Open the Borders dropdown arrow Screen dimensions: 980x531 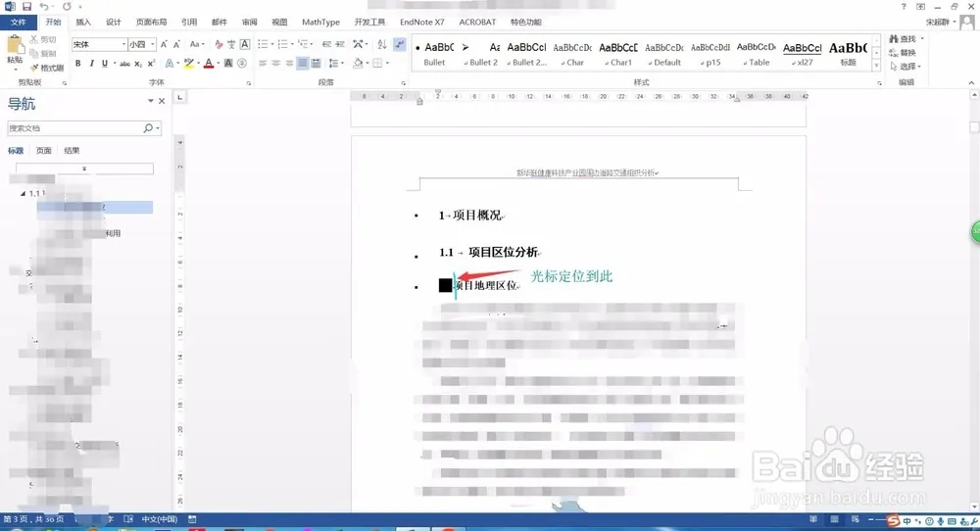387,63
